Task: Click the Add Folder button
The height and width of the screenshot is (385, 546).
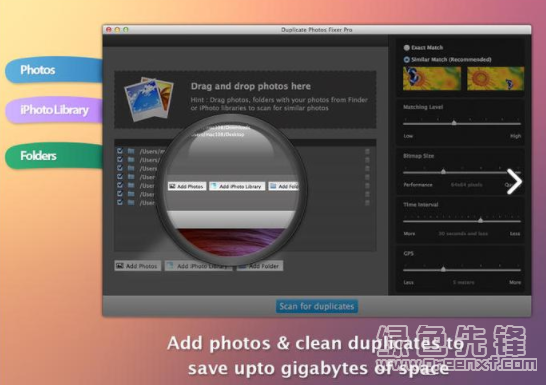Action: click(x=260, y=266)
